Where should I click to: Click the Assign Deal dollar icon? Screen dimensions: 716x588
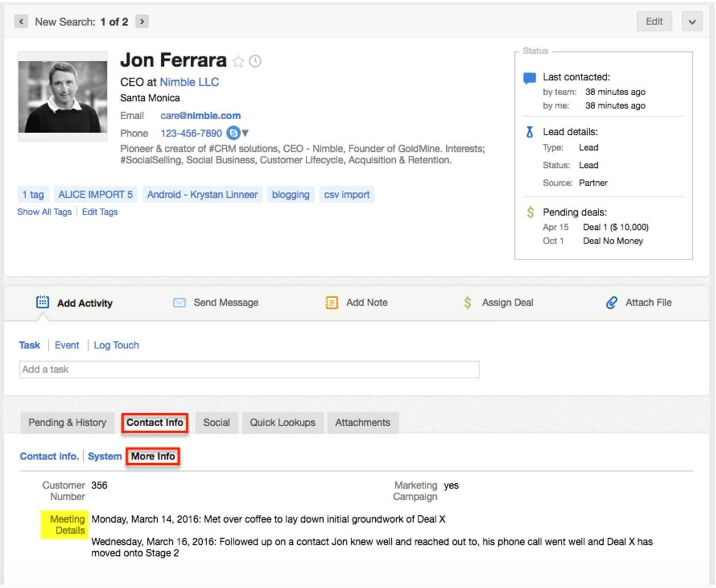click(468, 303)
